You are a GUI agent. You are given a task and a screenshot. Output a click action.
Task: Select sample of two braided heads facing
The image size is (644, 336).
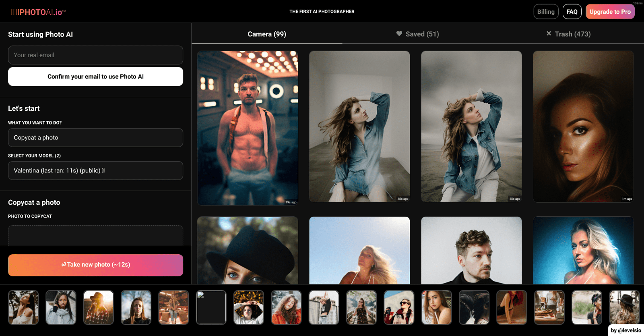474,307
